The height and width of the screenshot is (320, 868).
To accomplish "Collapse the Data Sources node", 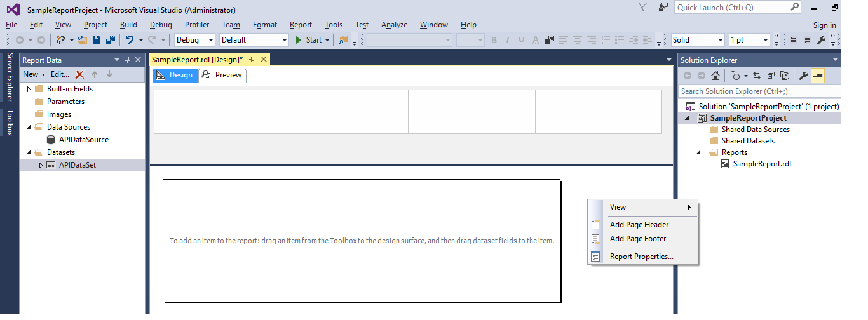I will coord(29,127).
